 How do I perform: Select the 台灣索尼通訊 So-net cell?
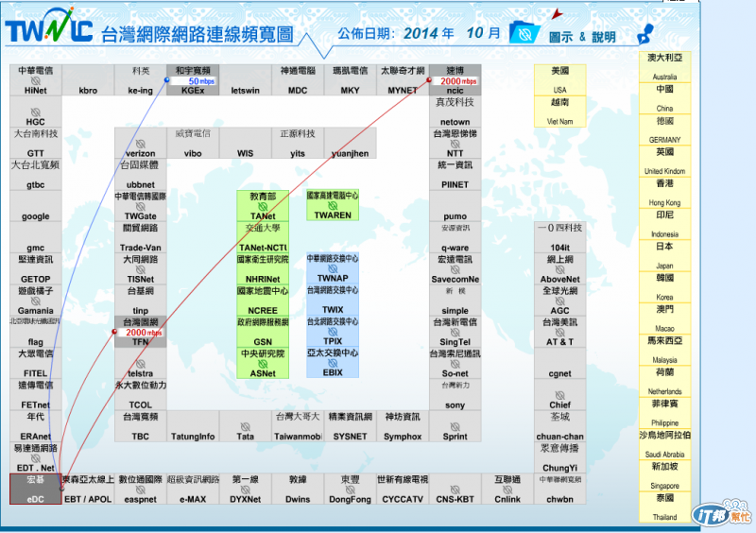pyautogui.click(x=455, y=363)
